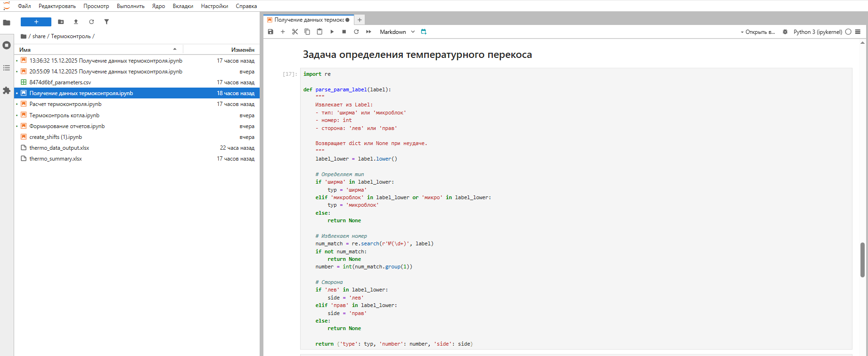Open the Markdown cell type dropdown
868x356 pixels.
coord(397,32)
